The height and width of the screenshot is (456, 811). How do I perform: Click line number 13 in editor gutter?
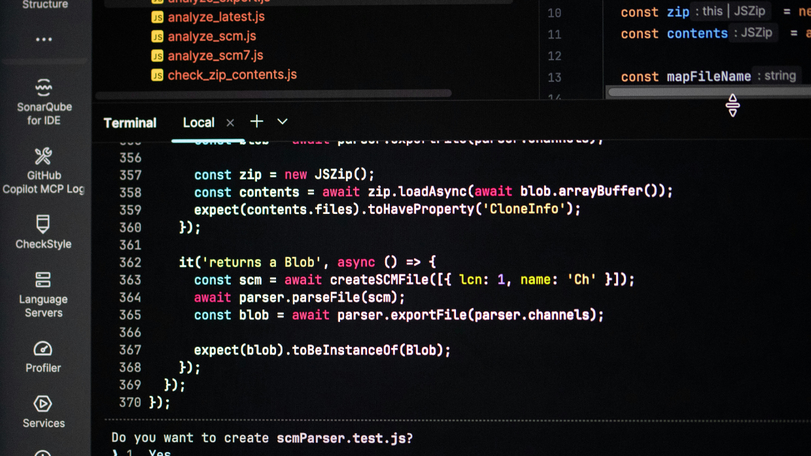554,78
